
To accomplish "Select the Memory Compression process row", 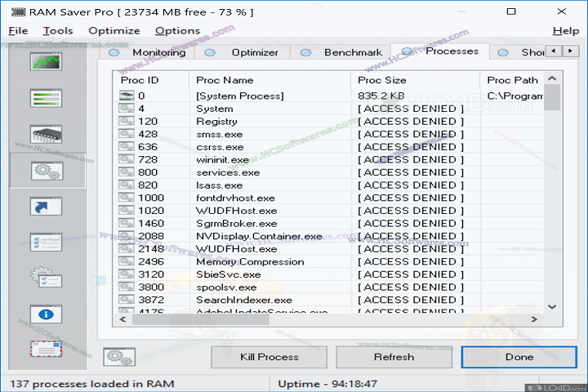I will coord(328,261).
